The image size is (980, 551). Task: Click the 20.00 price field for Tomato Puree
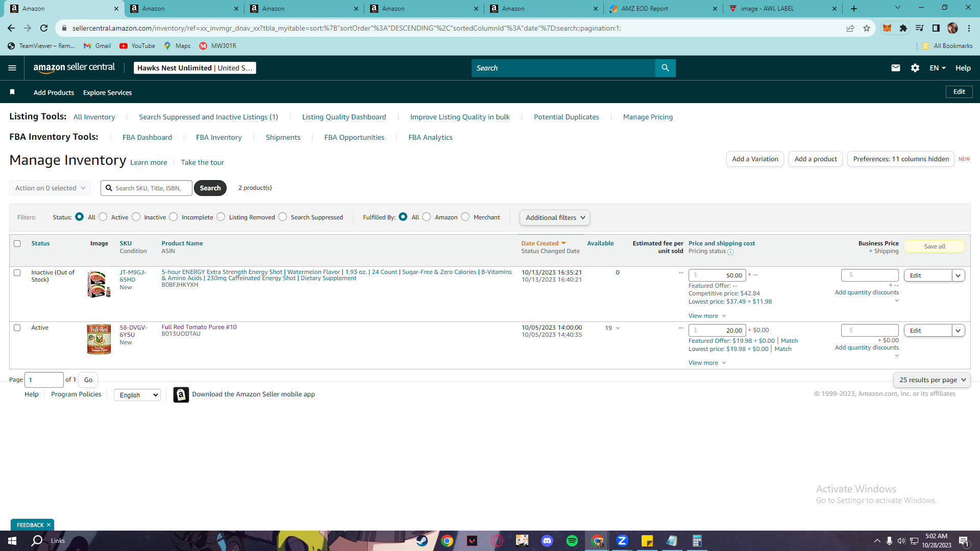click(717, 331)
